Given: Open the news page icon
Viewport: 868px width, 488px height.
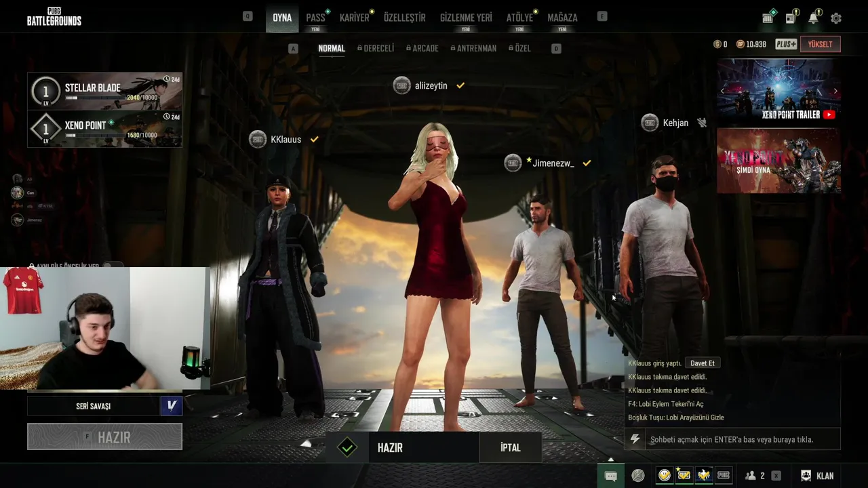Looking at the screenshot, I should click(791, 18).
